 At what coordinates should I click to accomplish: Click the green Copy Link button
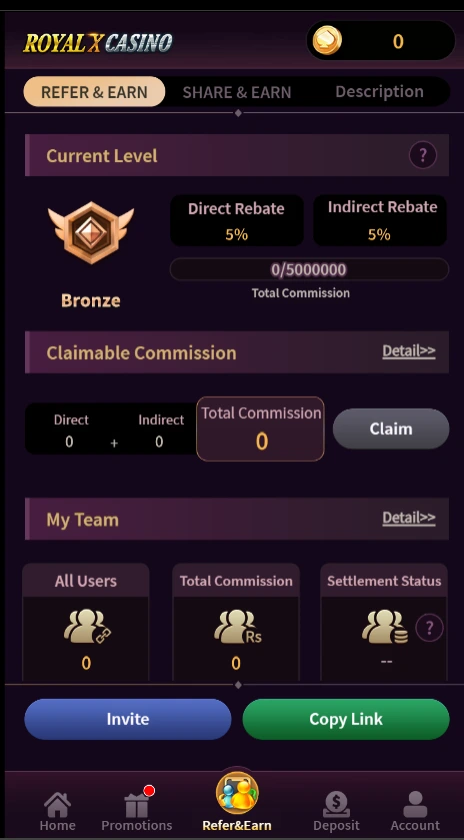pyautogui.click(x=346, y=719)
